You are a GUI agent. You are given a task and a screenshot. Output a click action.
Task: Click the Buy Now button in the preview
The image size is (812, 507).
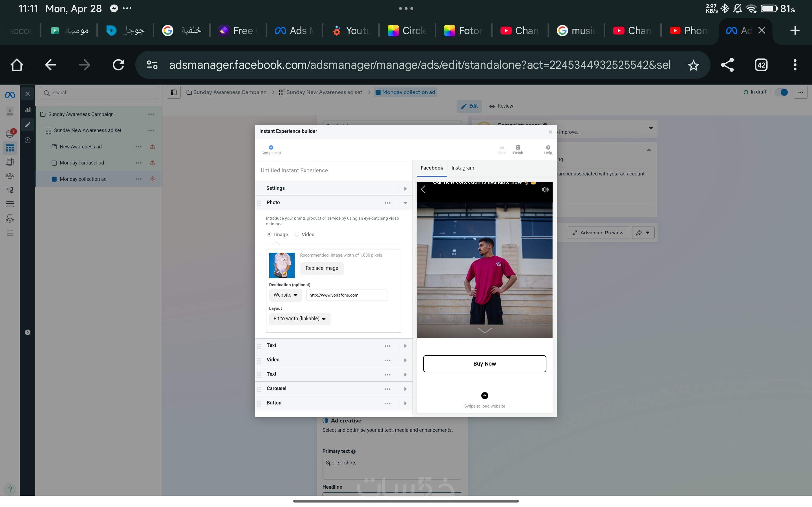tap(484, 364)
